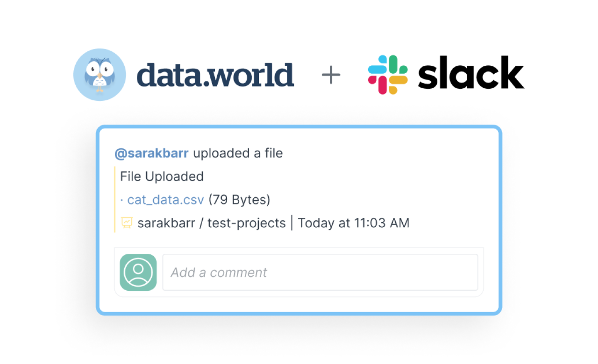Click the data.world wordmark text
Viewport: 598px width, 364px height.
click(x=215, y=75)
